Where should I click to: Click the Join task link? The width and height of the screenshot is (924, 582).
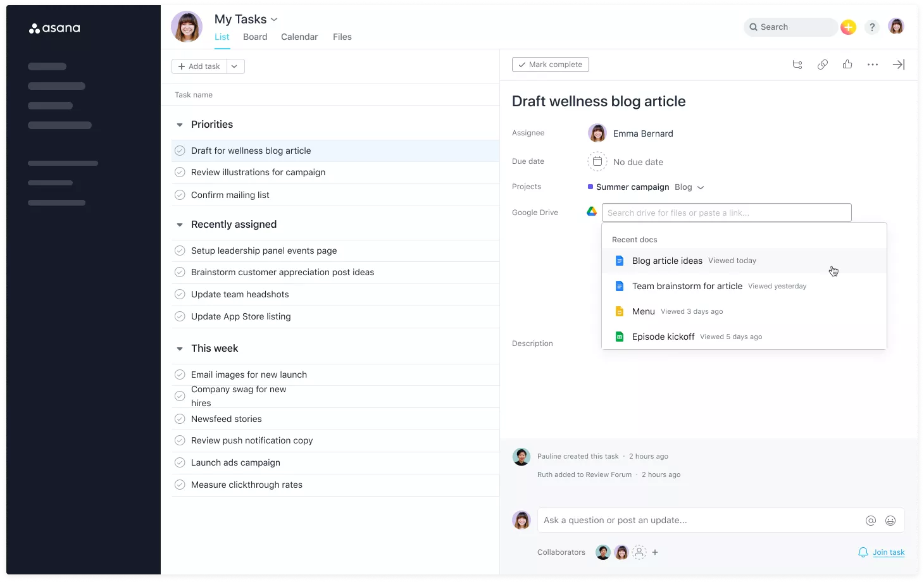[888, 552]
